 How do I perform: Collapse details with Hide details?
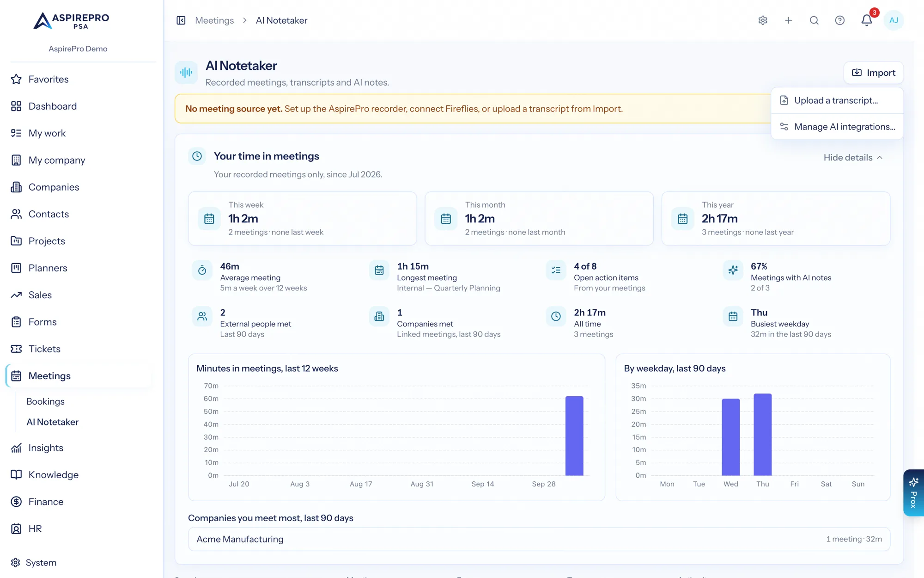pos(853,158)
